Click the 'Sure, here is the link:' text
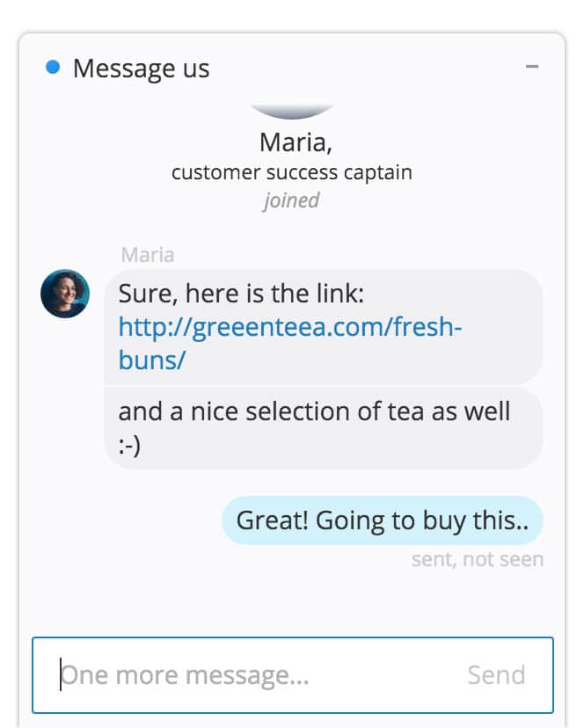This screenshot has height=728, width=584. point(241,294)
